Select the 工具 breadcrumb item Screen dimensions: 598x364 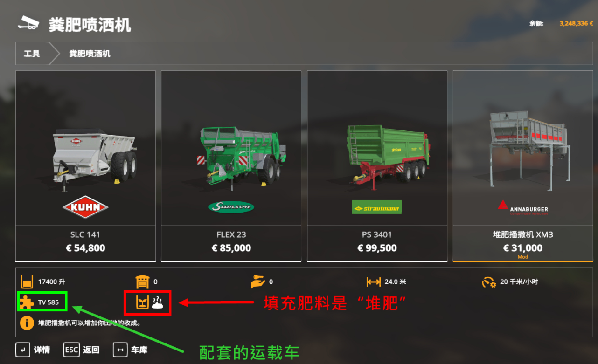(x=32, y=54)
